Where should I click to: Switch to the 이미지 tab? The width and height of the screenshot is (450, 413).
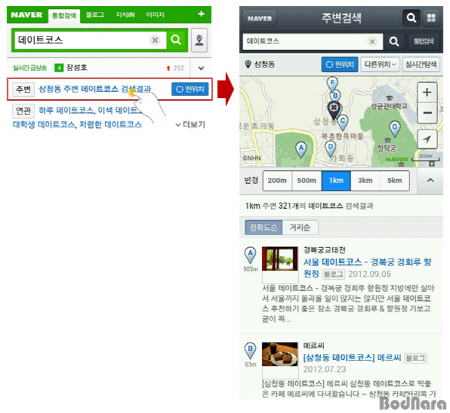pos(155,15)
